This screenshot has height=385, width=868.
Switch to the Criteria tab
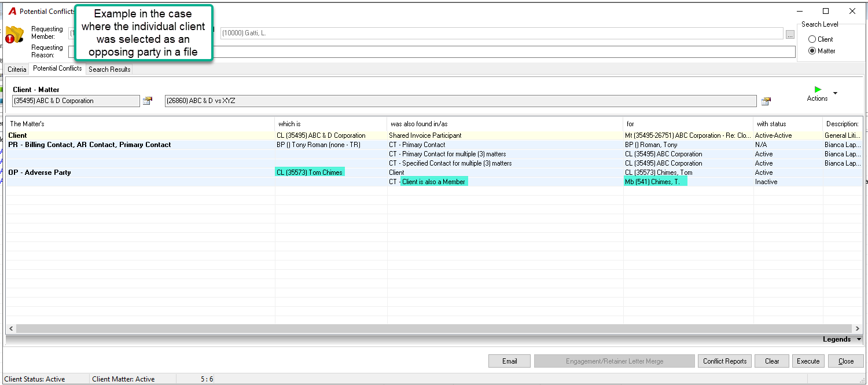pos(17,69)
